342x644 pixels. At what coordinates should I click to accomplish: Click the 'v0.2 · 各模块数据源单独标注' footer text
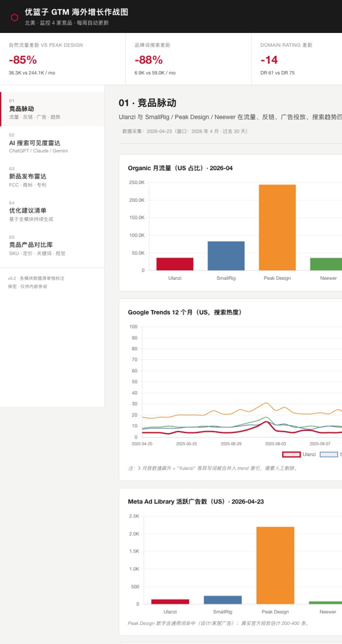pos(36,279)
